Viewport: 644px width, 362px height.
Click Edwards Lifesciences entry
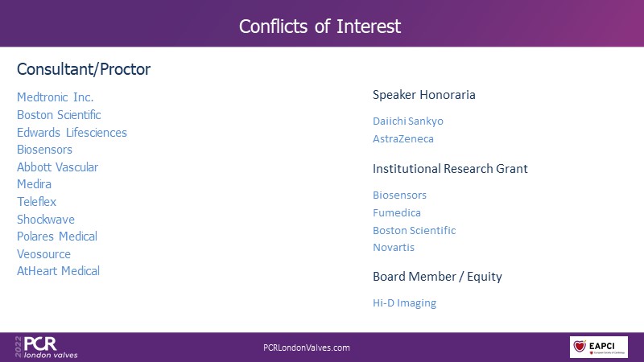[x=72, y=133]
